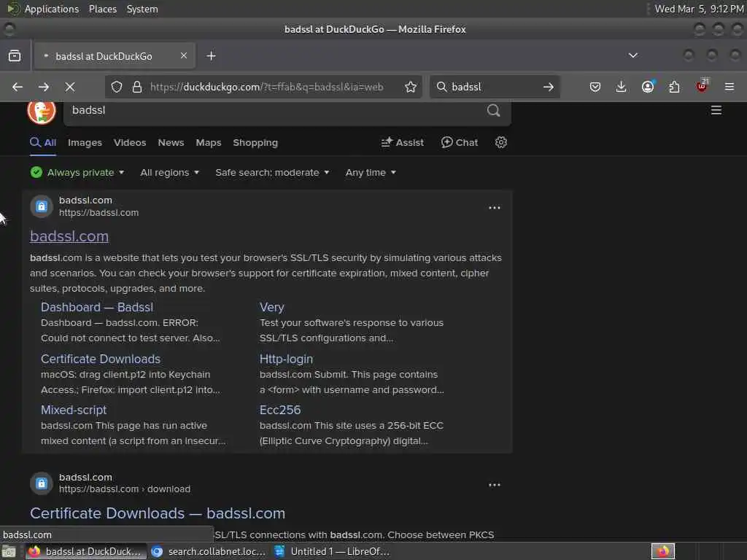Open Dashboard — Badssl sitelink
Image resolution: width=747 pixels, height=560 pixels.
97,307
